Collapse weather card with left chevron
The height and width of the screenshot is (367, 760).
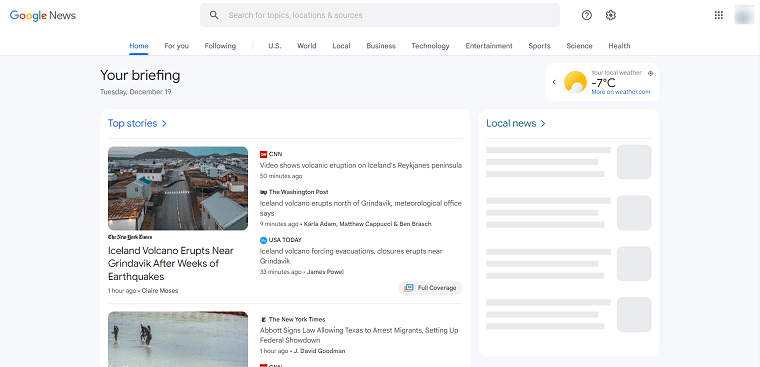pyautogui.click(x=554, y=82)
